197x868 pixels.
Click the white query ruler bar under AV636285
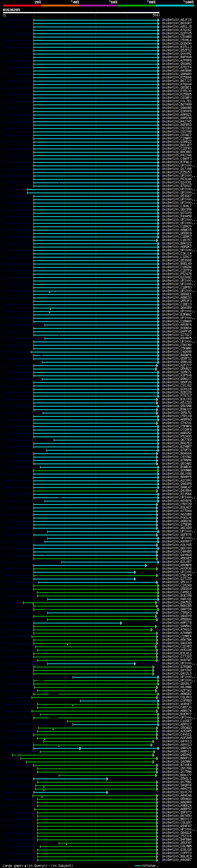coord(81,12)
